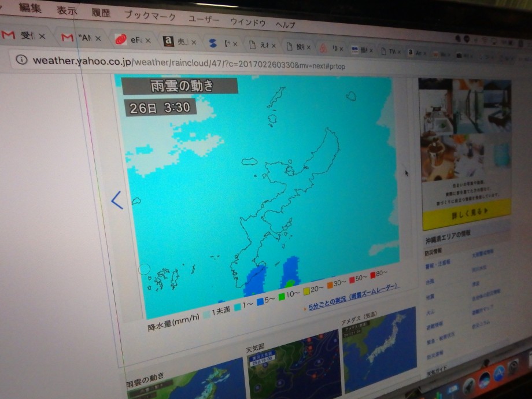Switch to the Amazon 売 tab

pyautogui.click(x=179, y=42)
